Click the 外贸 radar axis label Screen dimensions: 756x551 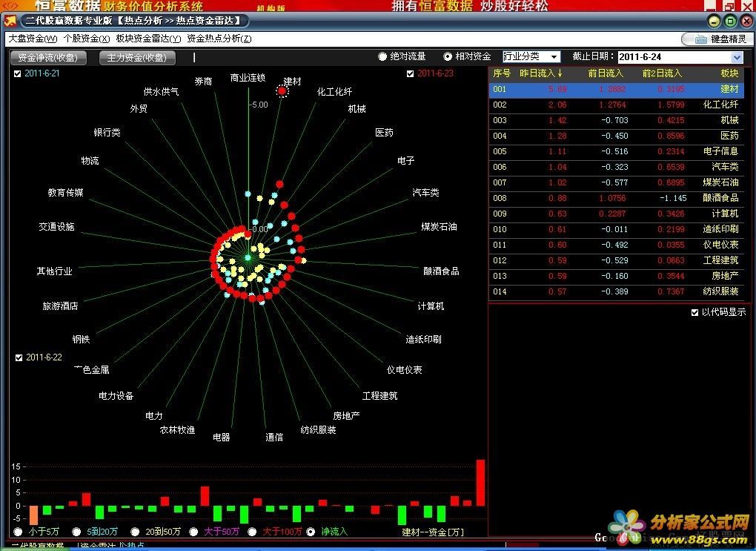click(x=139, y=109)
